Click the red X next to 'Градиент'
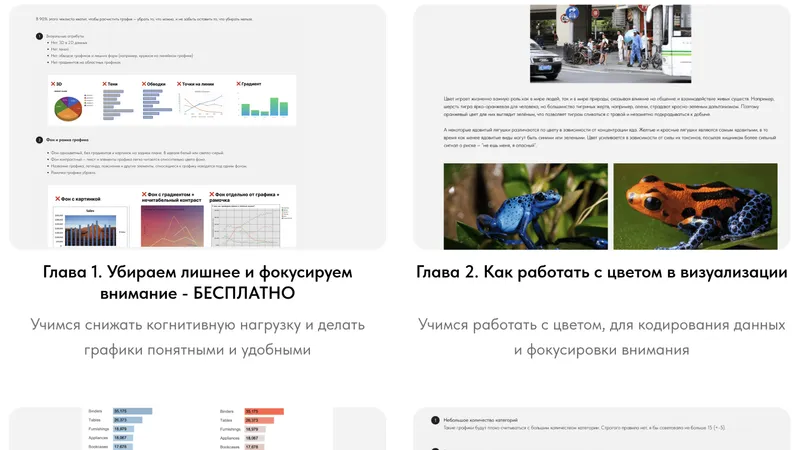Screen dimensions: 800x450 tap(240, 85)
